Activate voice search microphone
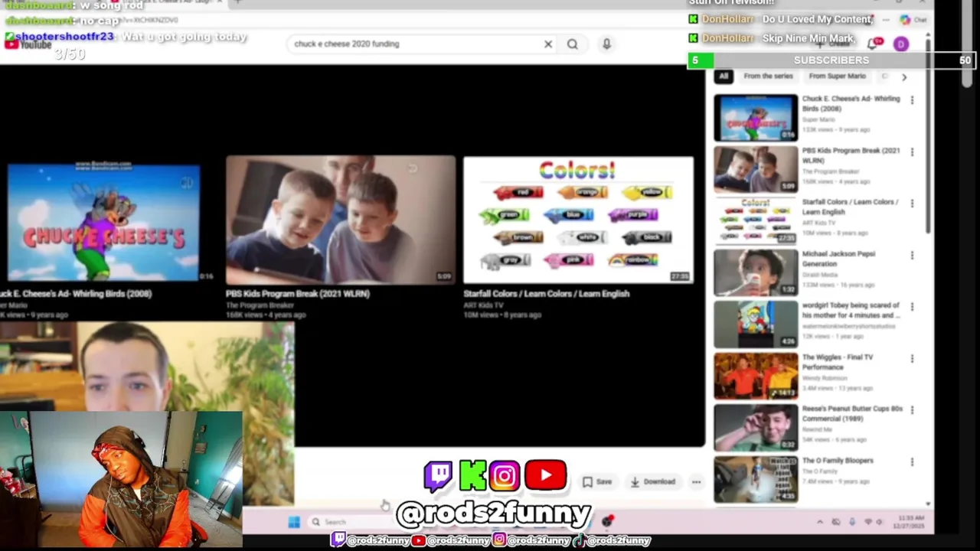 click(606, 44)
